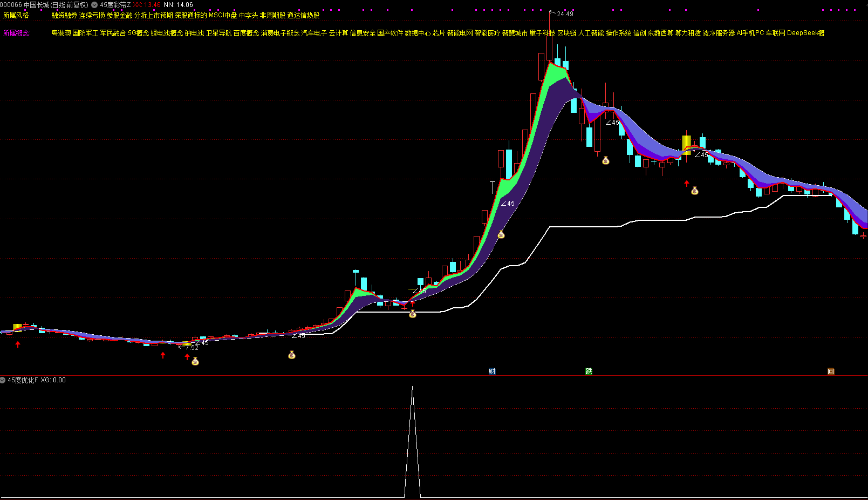Screen dimensions: 868x500
Task: Select the 国产软件 concept tag
Action: pyautogui.click(x=390, y=33)
